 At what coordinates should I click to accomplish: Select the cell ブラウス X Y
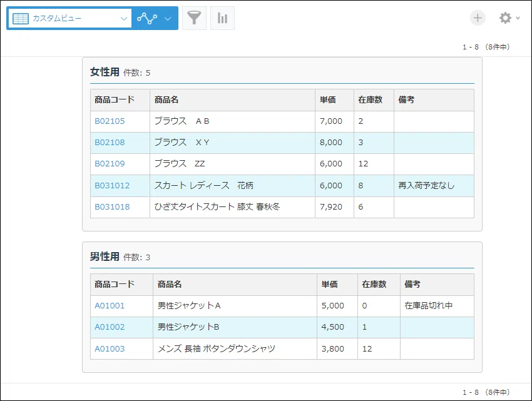click(x=232, y=143)
